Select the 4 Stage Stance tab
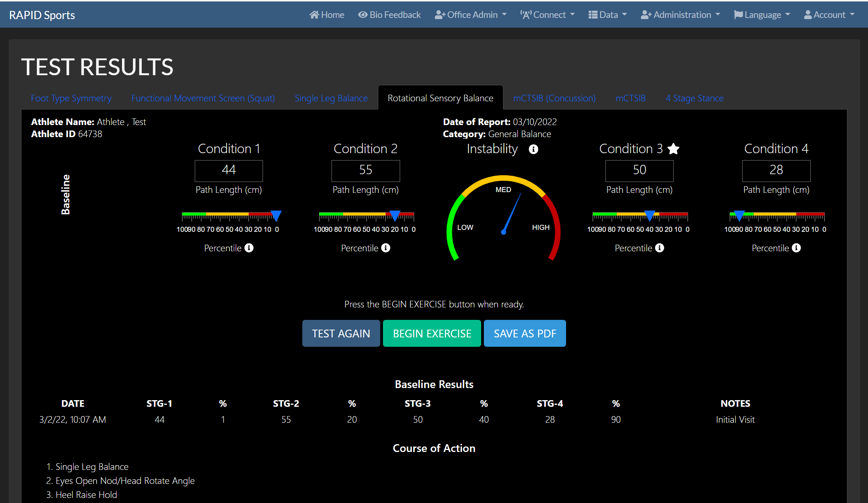Image resolution: width=868 pixels, height=503 pixels. click(x=694, y=98)
